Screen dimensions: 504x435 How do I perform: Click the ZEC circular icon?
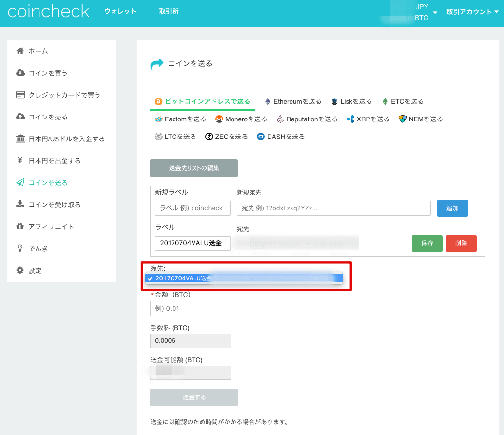[x=209, y=137]
